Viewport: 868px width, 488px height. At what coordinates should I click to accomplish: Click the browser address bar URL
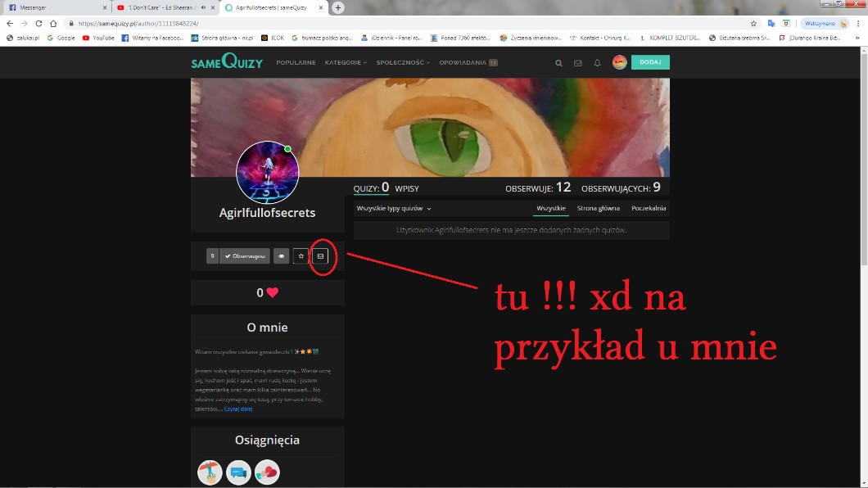[328, 24]
